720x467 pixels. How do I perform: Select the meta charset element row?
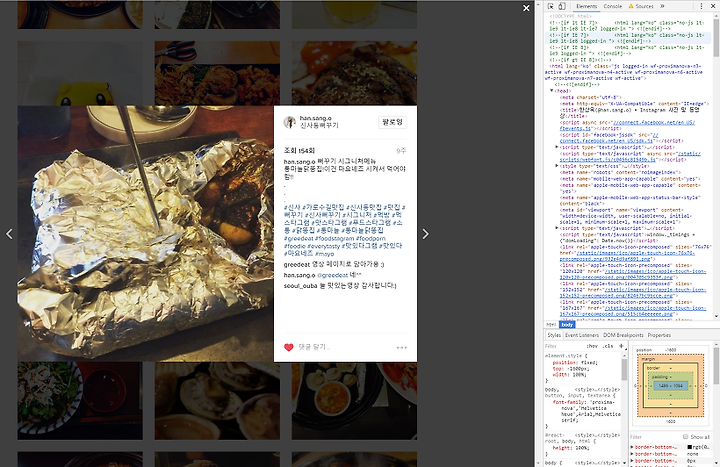point(591,97)
